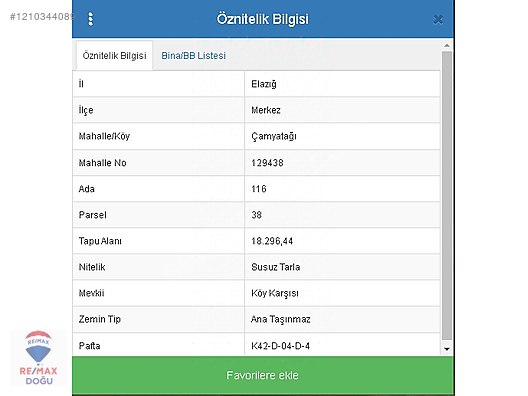This screenshot has height=396, width=528.
Task: Select the value Susuz Tarla
Action: pos(275,267)
